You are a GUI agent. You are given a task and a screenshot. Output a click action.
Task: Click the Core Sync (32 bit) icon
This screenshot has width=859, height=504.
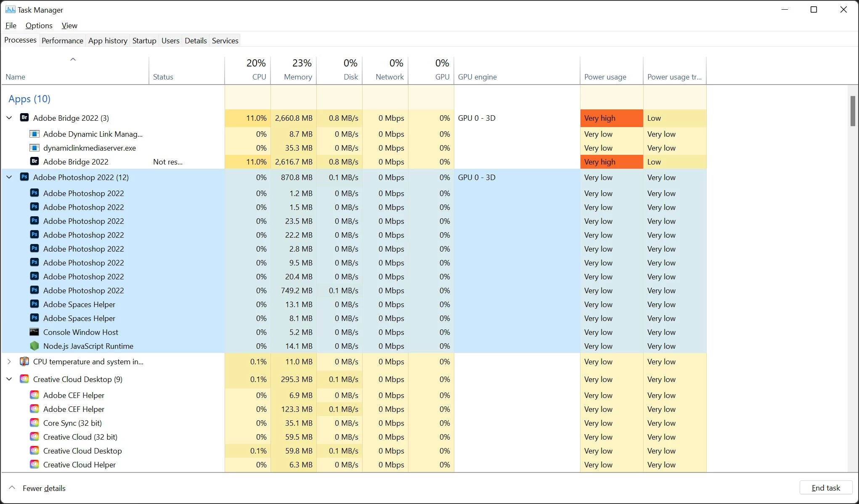tap(34, 423)
